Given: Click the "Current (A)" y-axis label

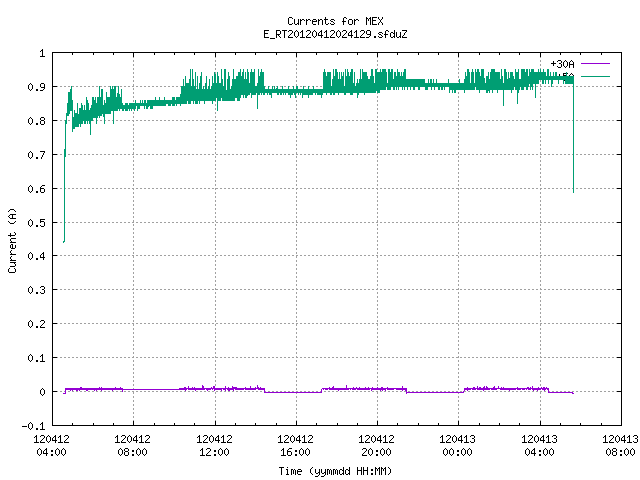Looking at the screenshot, I should [x=12, y=240].
